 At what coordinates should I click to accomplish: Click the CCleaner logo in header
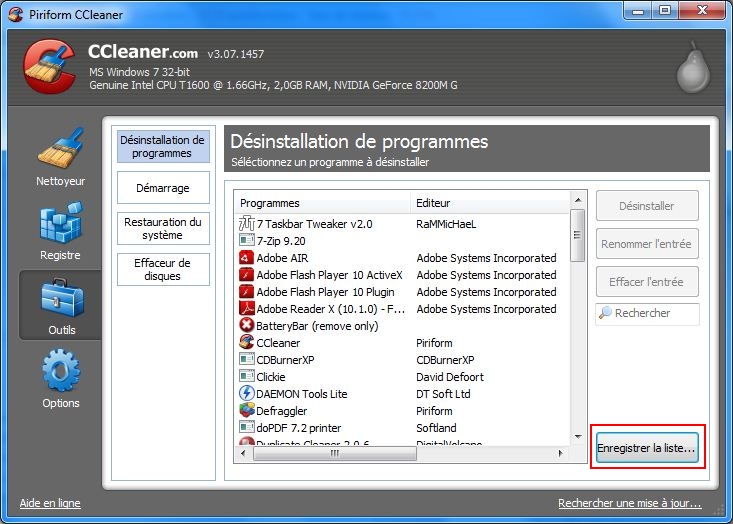(x=50, y=66)
